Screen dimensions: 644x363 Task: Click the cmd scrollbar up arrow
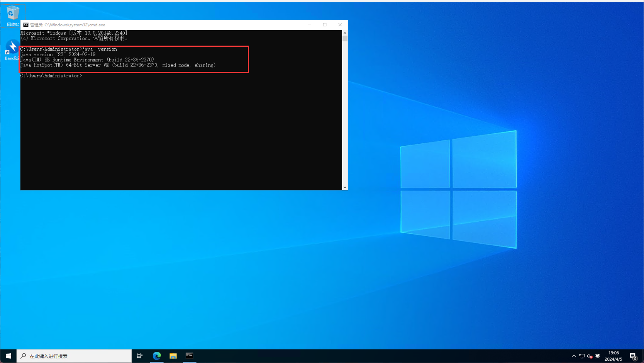click(x=345, y=33)
